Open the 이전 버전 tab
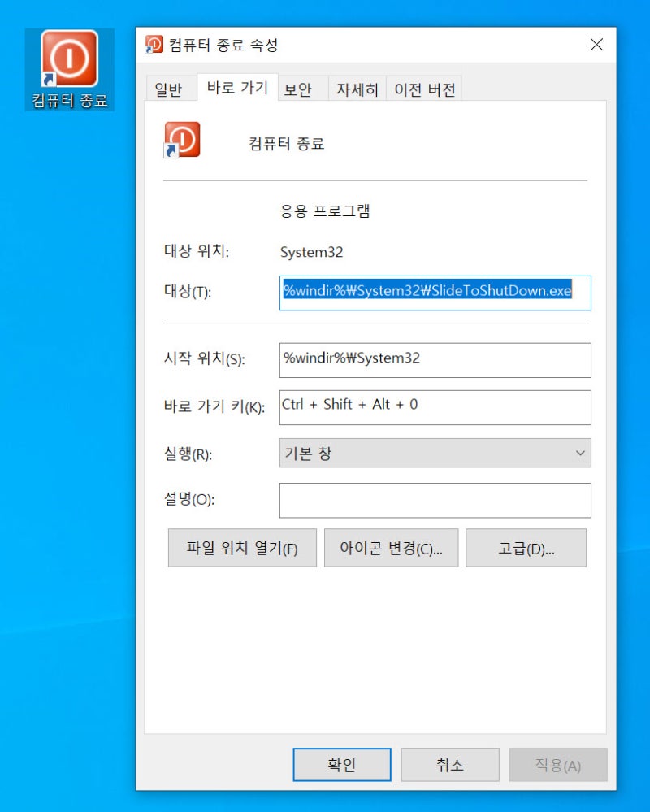This screenshot has width=650, height=812. [x=423, y=89]
